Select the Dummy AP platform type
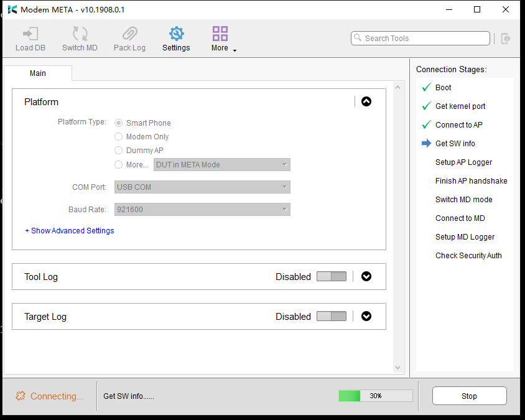Image resolution: width=525 pixels, height=420 pixels. pyautogui.click(x=119, y=151)
